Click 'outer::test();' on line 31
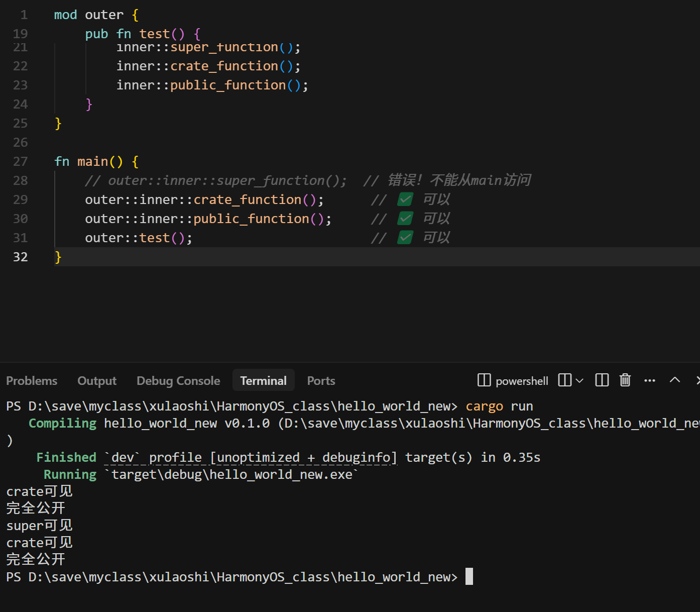The width and height of the screenshot is (700, 612). (139, 238)
